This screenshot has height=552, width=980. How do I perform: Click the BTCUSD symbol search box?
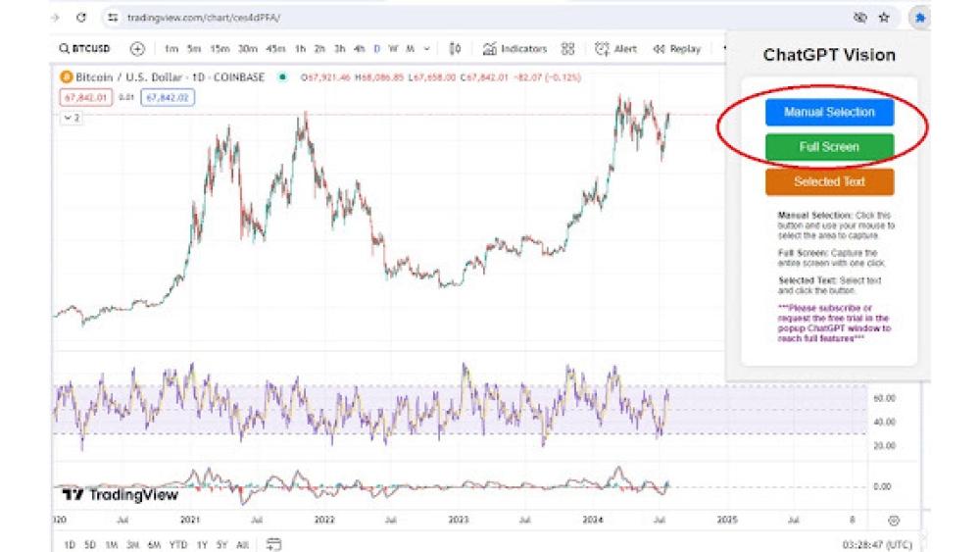tap(84, 49)
